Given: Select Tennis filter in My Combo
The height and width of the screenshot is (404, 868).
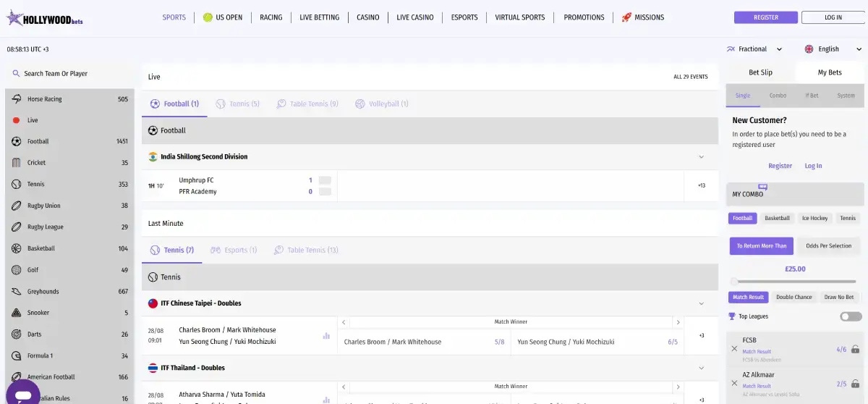Looking at the screenshot, I should (848, 218).
